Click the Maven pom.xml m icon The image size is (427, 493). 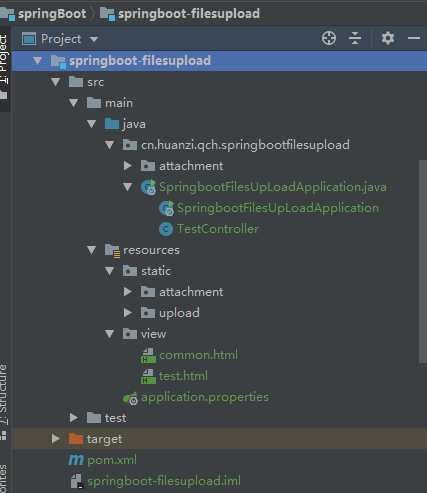tap(76, 460)
